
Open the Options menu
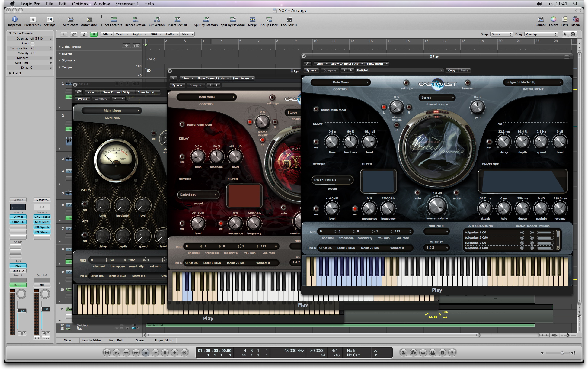(x=80, y=4)
